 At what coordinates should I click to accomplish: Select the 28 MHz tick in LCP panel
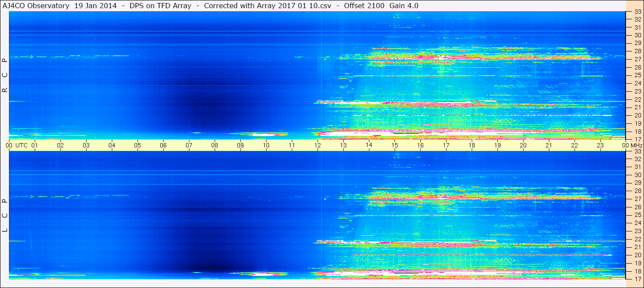pos(638,191)
